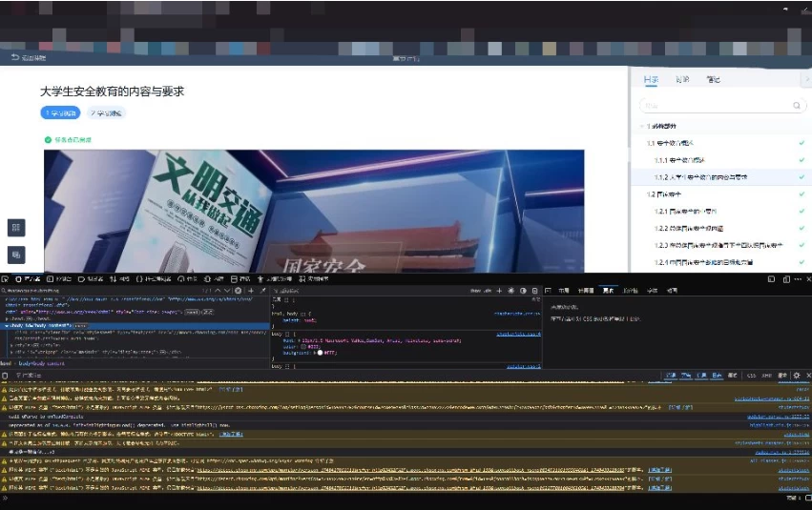
Task: Open stylesheet source link for body rule
Action: click(x=518, y=335)
